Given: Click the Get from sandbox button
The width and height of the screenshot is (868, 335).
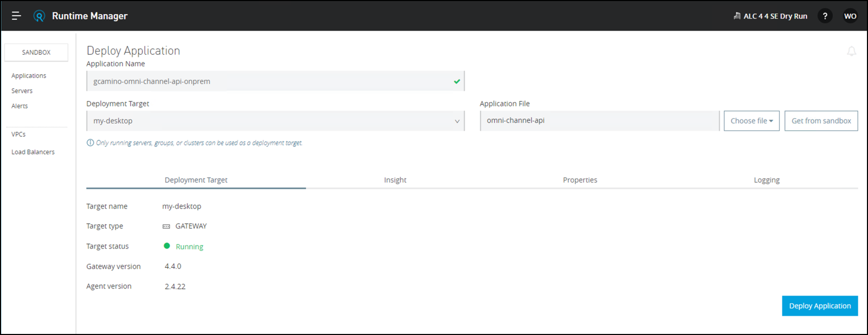Looking at the screenshot, I should [821, 121].
